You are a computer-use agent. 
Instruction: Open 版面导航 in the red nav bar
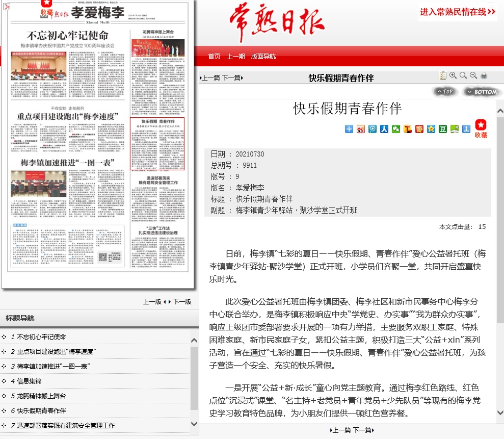(x=263, y=56)
